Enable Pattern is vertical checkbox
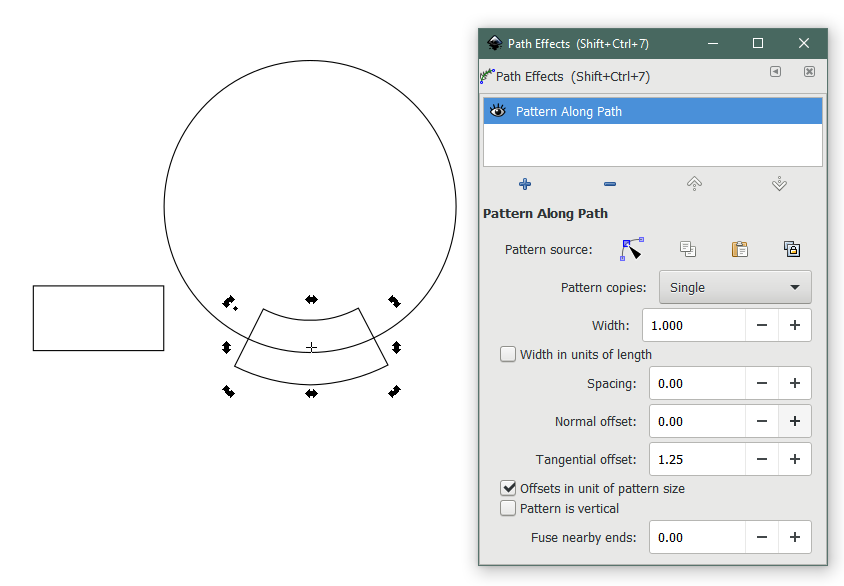Image resolution: width=844 pixels, height=586 pixels. 509,508
